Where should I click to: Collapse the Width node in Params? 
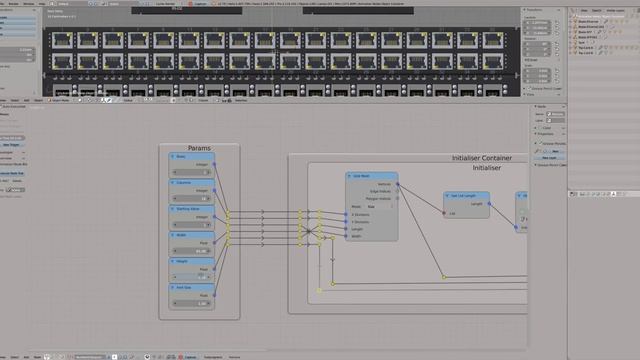tap(172, 235)
